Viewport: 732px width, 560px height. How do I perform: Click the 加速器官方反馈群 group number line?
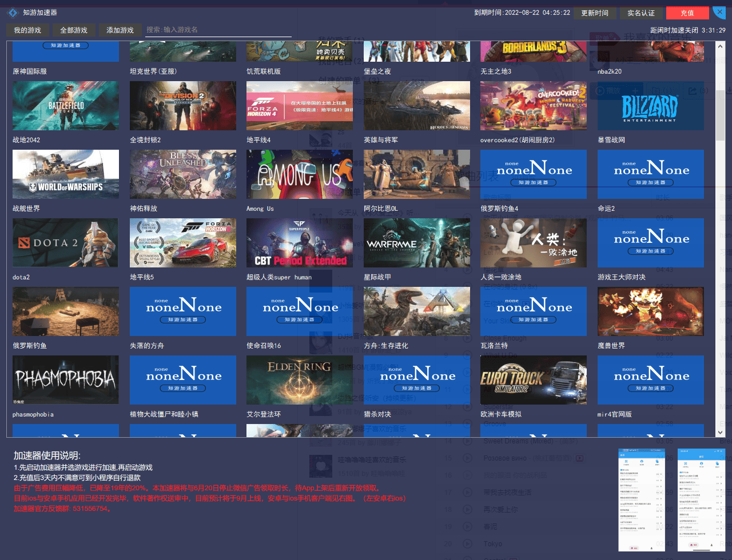point(63,509)
